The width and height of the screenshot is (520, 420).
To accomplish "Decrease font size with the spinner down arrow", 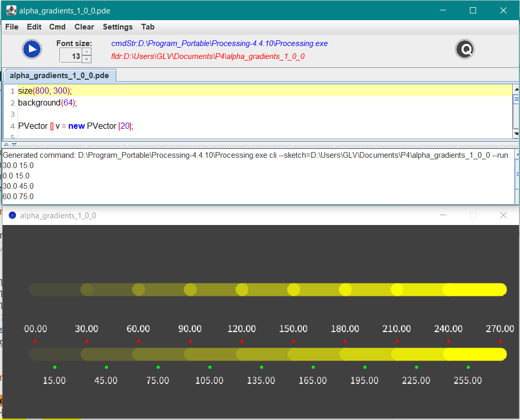I will point(87,59).
